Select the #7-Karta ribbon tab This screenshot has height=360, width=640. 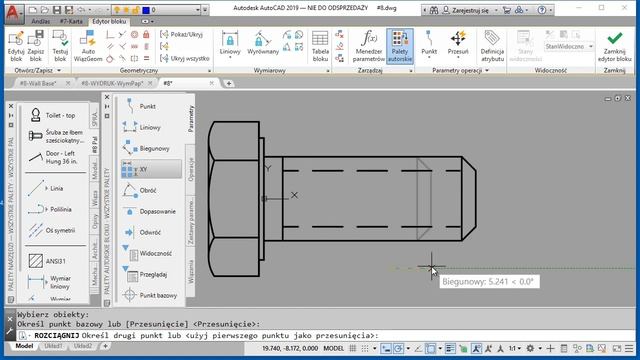[x=71, y=21]
